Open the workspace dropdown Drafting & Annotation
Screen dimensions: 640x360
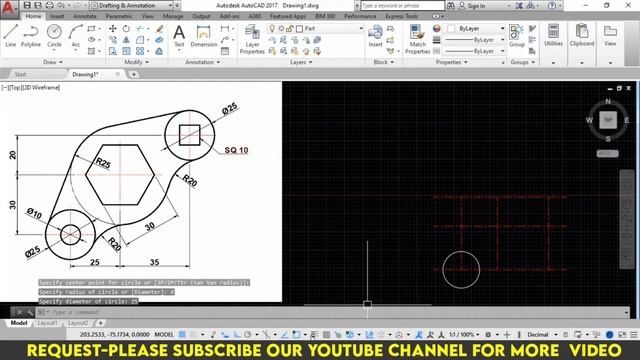pyautogui.click(x=131, y=5)
